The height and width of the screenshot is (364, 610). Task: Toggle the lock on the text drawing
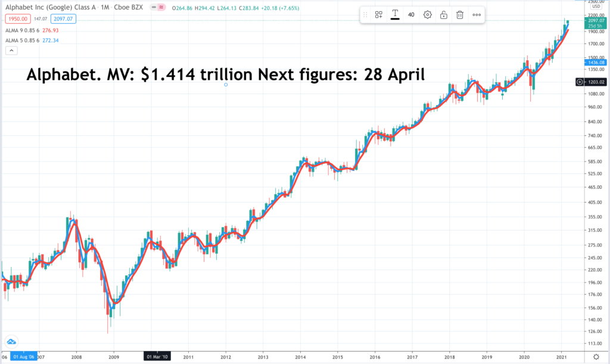(443, 15)
